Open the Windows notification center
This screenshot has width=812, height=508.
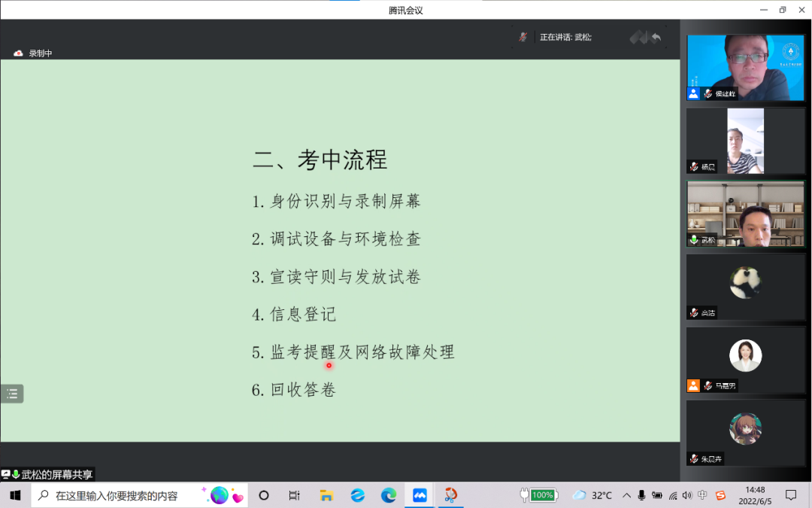pos(791,495)
